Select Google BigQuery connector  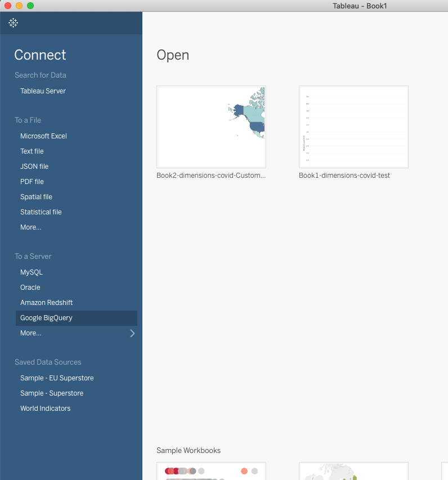pos(76,318)
